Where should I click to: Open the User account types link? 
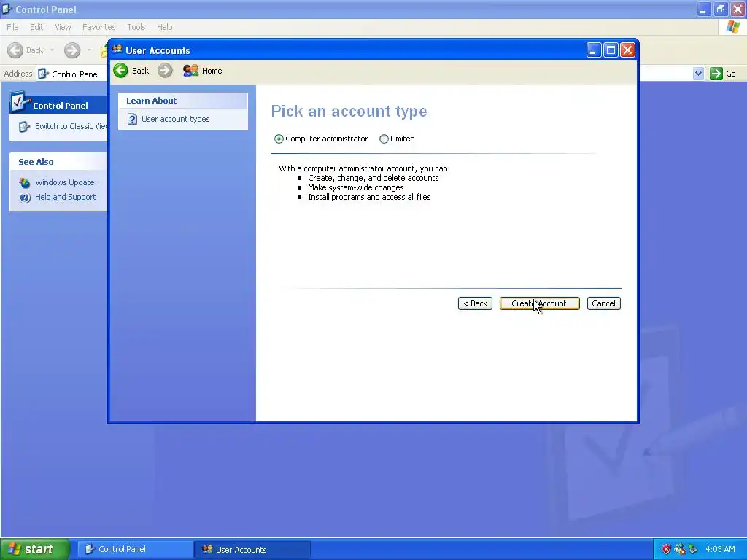[175, 119]
